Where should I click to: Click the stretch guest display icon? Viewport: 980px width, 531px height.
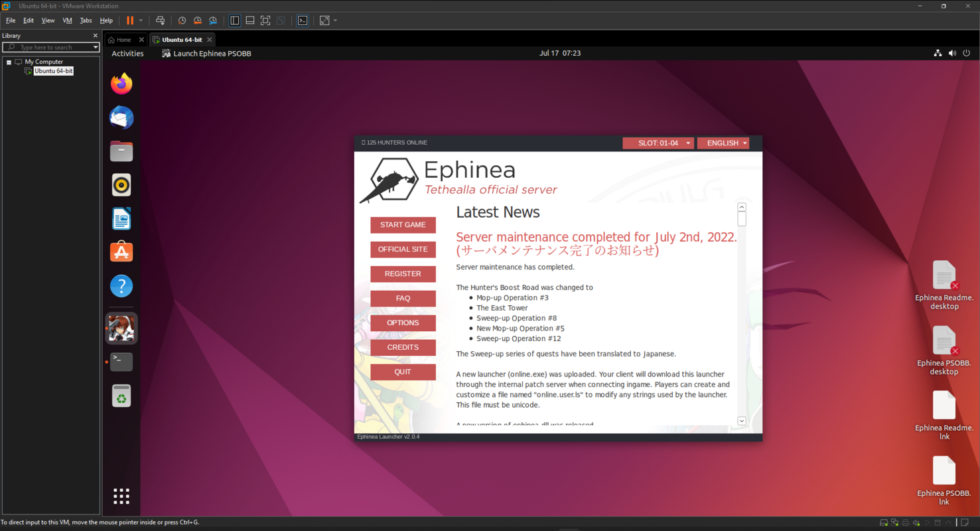pos(324,21)
